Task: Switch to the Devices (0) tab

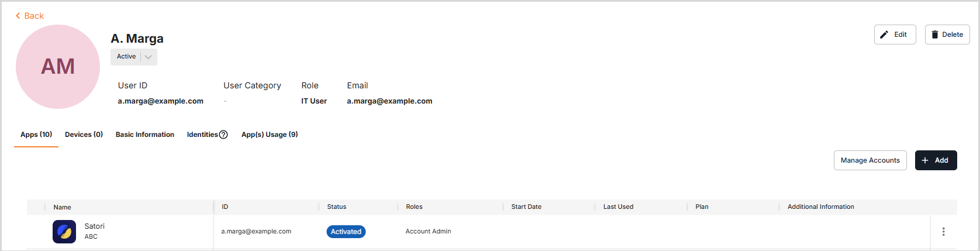Action: point(84,135)
